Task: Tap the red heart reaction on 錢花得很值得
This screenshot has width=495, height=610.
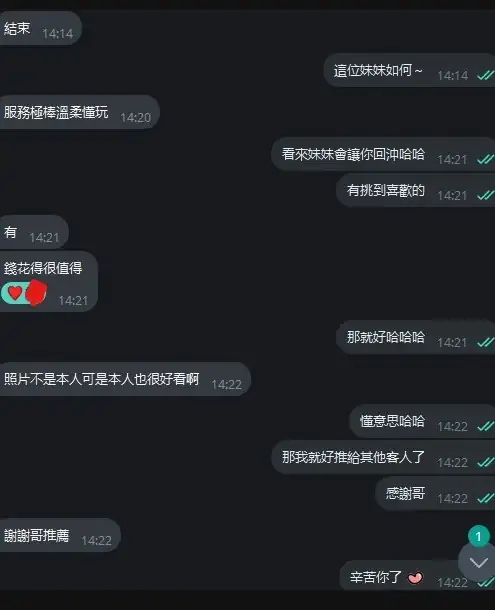Action: [15, 293]
